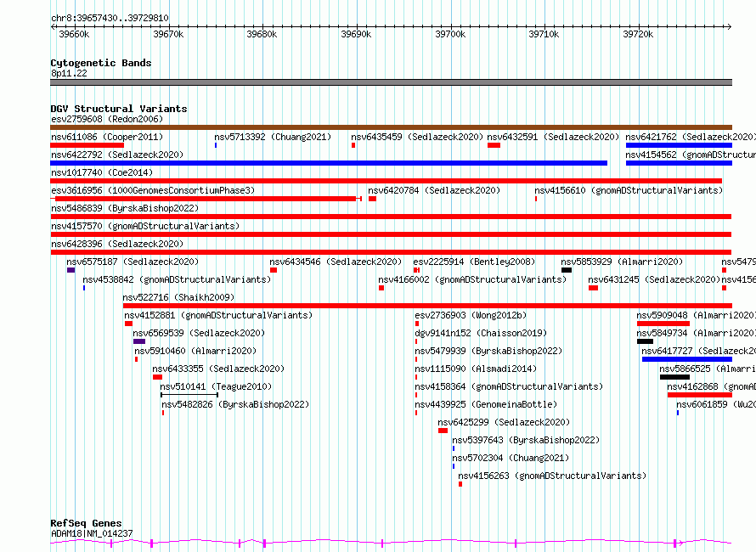Click esv3616956 (1000GenomesConsortiumPhase3) label
Viewport: 756px width, 552px height.
(x=153, y=190)
